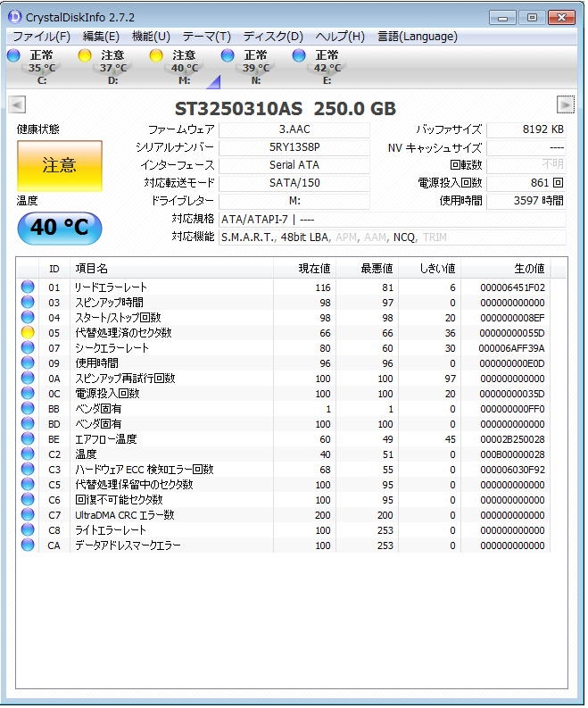Viewport: 588px width, 708px height.
Task: Open the ヘルプ(H) menu
Action: (x=340, y=36)
